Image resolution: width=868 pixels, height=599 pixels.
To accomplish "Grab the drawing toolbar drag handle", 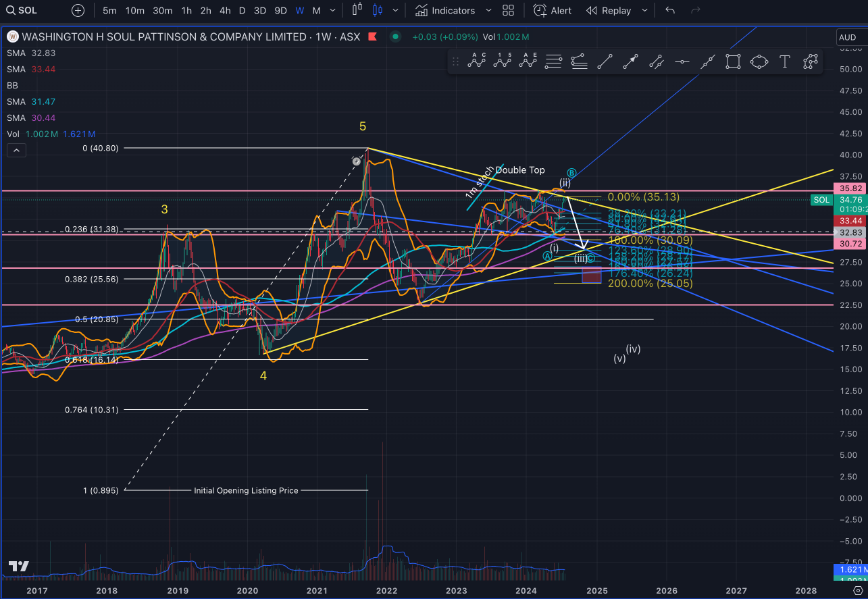I will (x=455, y=62).
